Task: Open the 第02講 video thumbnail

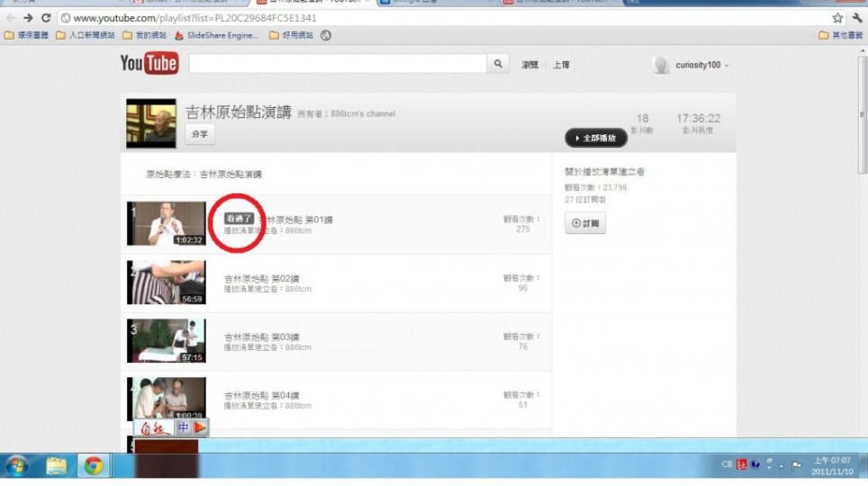Action: tap(166, 283)
